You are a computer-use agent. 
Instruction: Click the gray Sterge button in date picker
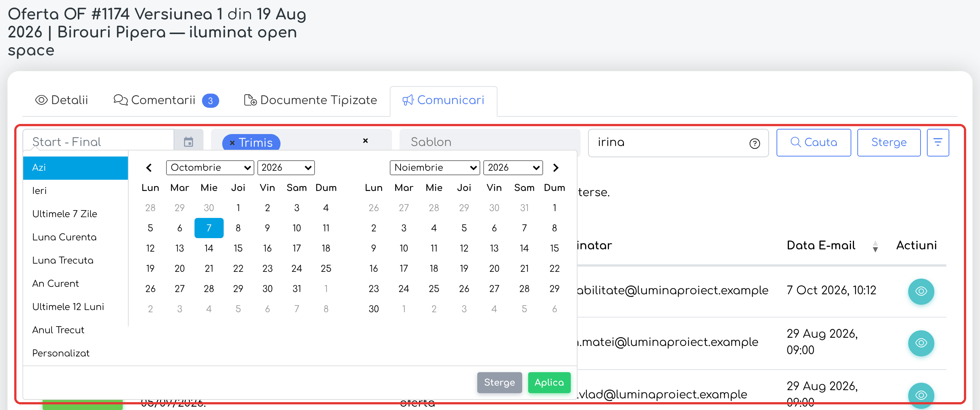pyautogui.click(x=499, y=383)
